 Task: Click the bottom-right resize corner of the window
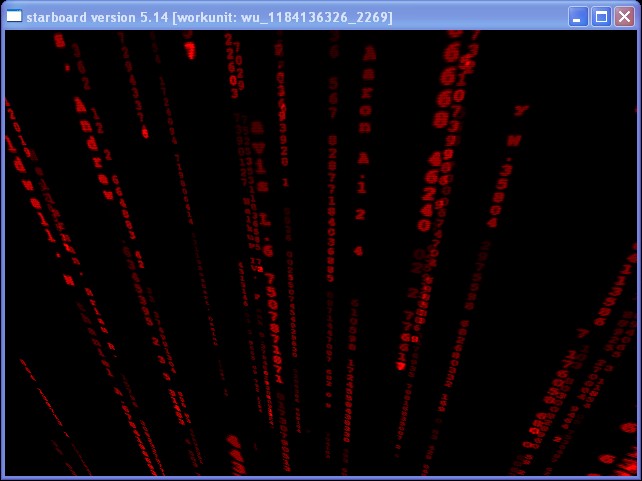(636, 475)
